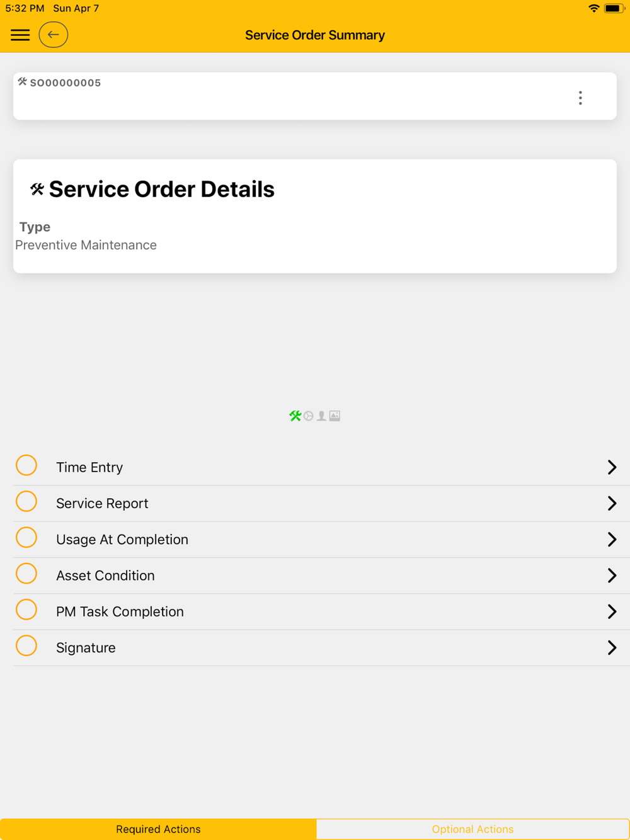Select the person page indicator icon
This screenshot has height=840, width=630.
[321, 416]
